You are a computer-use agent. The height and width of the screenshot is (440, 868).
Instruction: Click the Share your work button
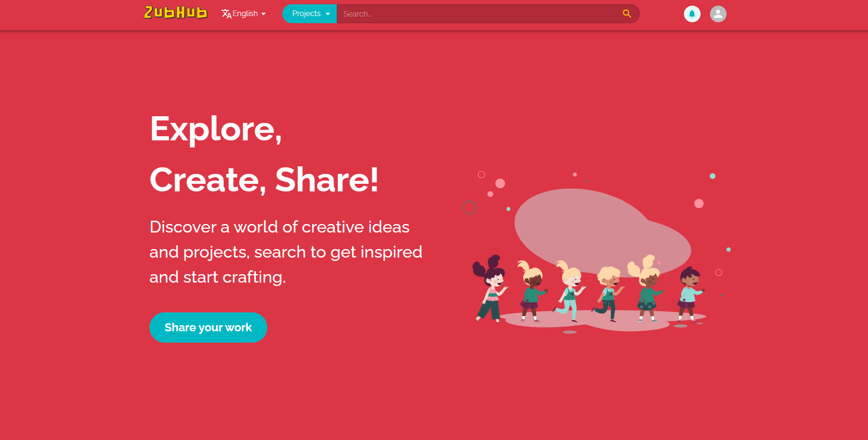(x=208, y=328)
